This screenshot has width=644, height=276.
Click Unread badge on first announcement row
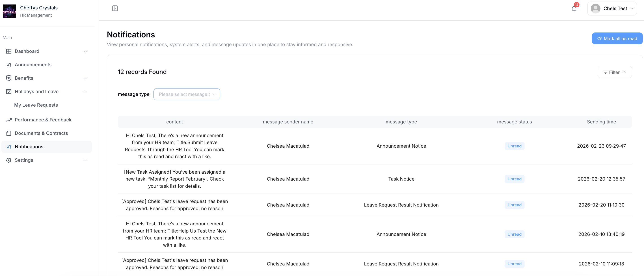514,146
